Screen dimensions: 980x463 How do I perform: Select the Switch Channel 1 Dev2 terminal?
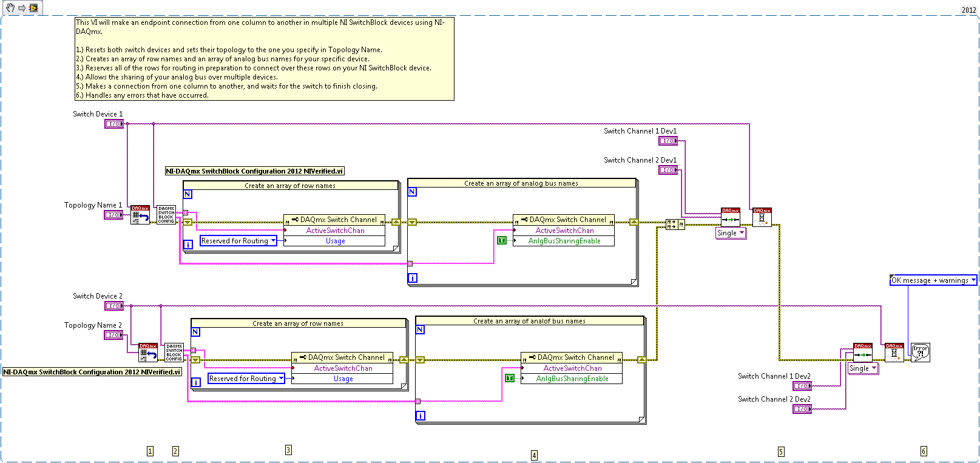tap(802, 386)
